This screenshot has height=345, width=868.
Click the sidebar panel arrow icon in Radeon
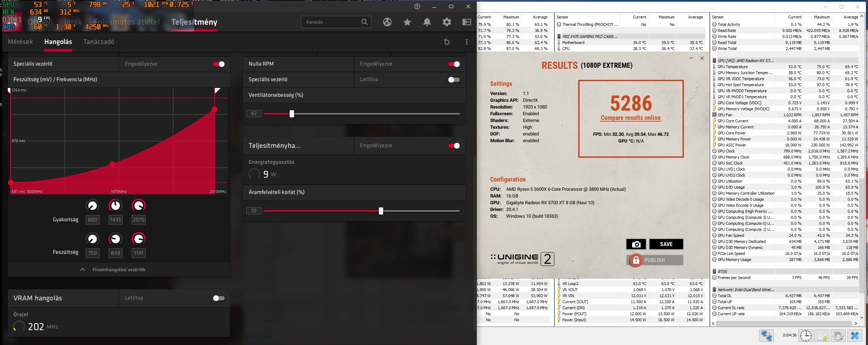point(467,22)
